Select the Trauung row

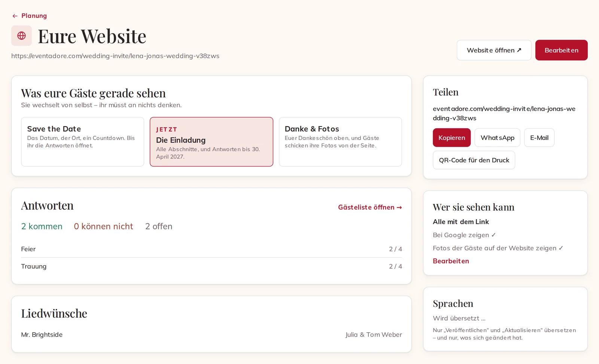point(212,266)
